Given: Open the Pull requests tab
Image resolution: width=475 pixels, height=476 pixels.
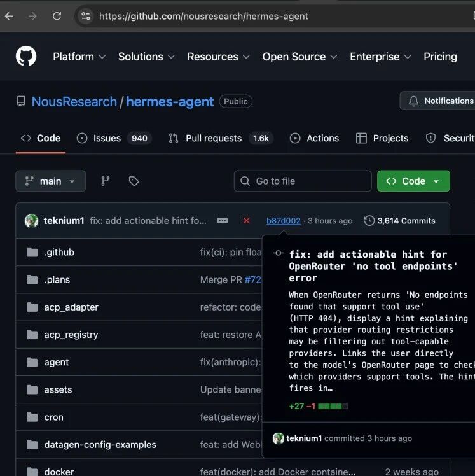Looking at the screenshot, I should click(x=221, y=139).
